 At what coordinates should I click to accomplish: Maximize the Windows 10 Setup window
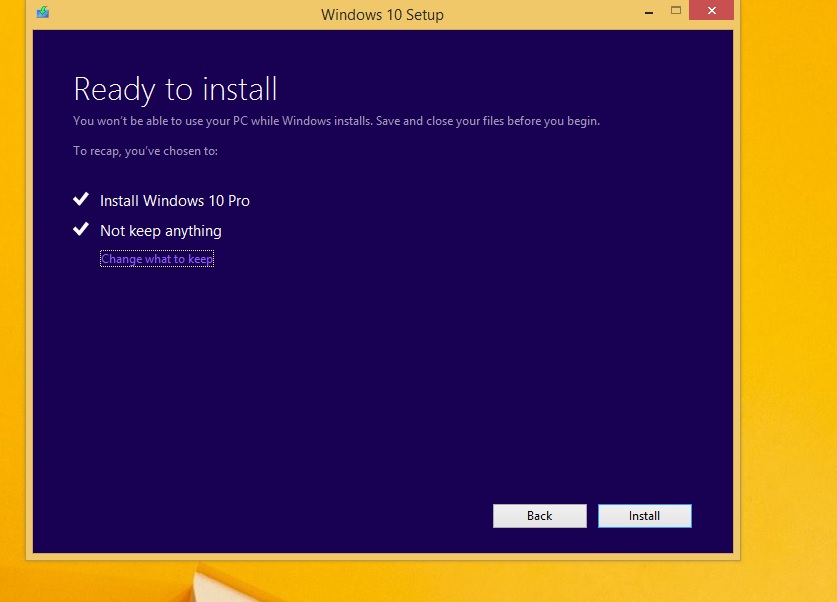[x=676, y=10]
